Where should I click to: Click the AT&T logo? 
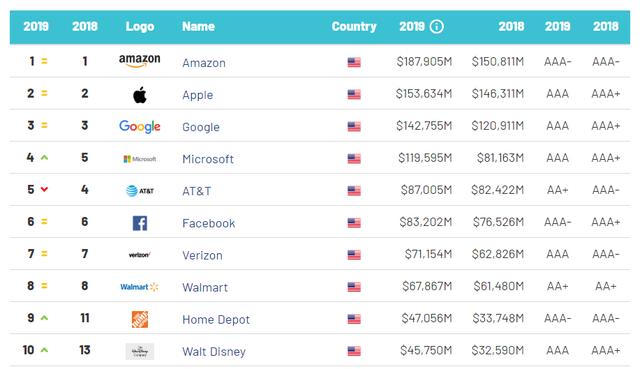[140, 191]
